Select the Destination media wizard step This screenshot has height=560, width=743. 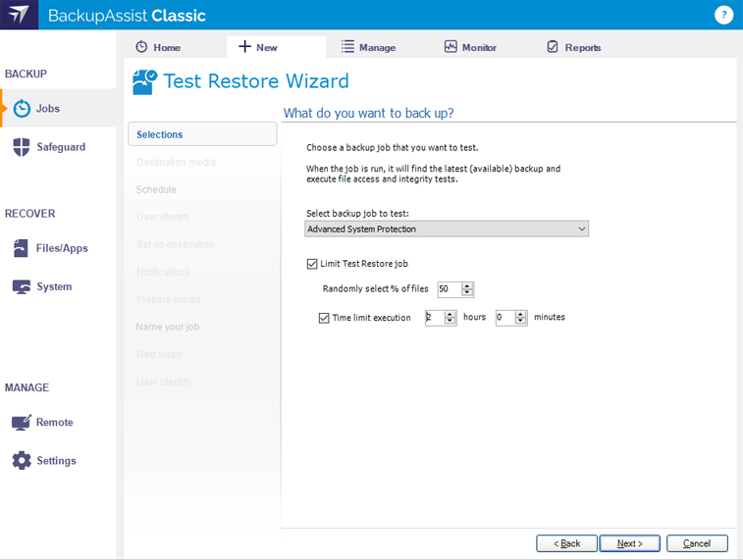pos(176,163)
